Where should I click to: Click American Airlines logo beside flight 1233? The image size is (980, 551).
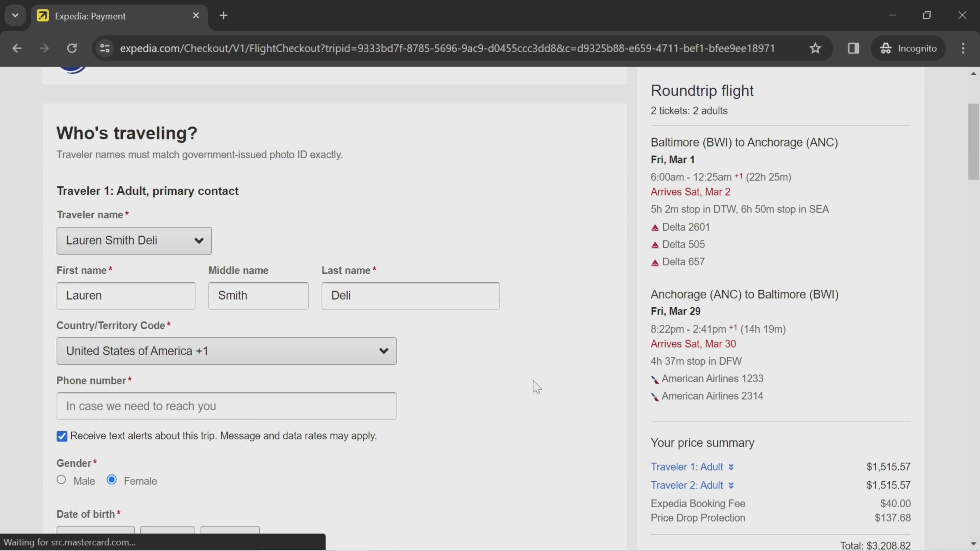(655, 380)
